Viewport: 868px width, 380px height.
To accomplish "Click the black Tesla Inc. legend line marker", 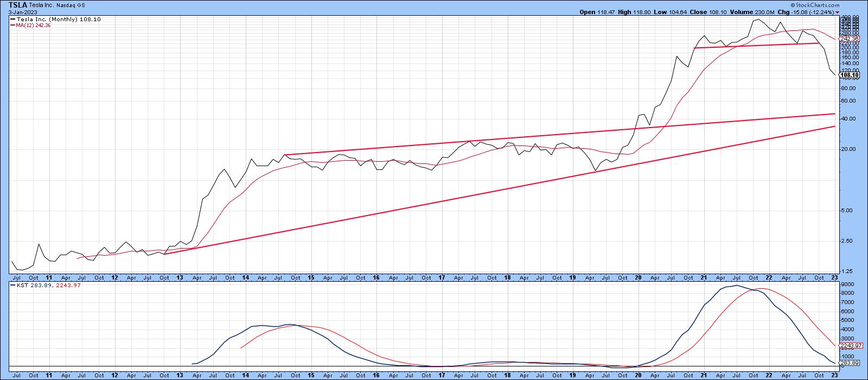I will pyautogui.click(x=12, y=19).
